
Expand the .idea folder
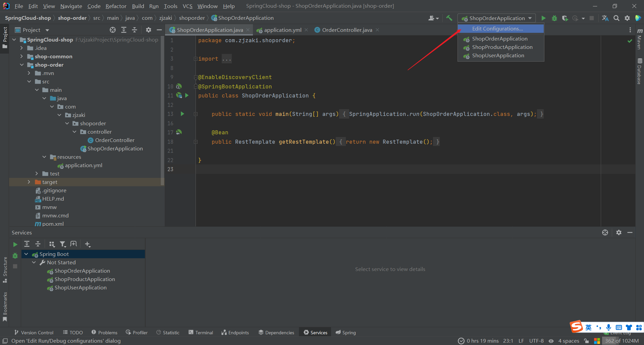coord(21,48)
